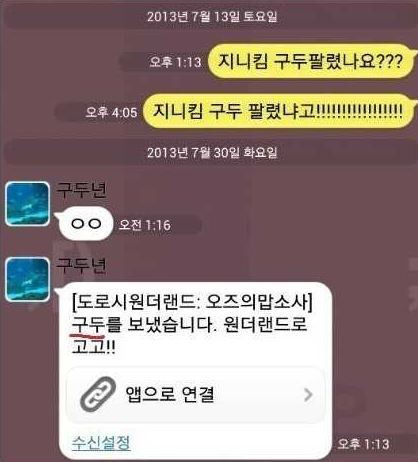Select the 지니킴 구두 팔렸냐고!!!! yellow bubble
This screenshot has height=462, width=418.
click(279, 111)
